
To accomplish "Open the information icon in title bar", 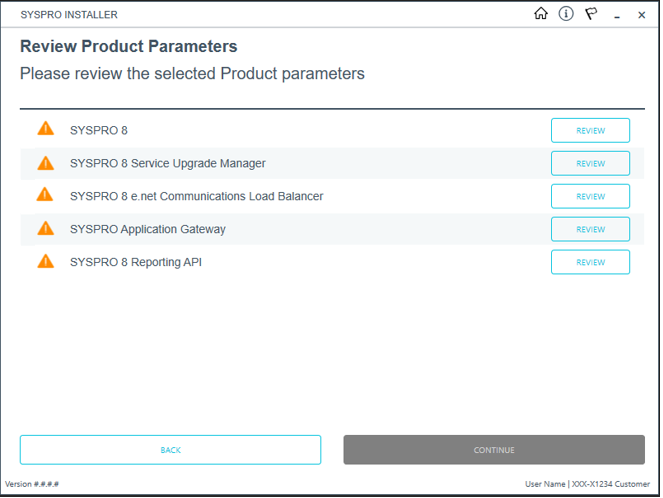I will coord(566,14).
